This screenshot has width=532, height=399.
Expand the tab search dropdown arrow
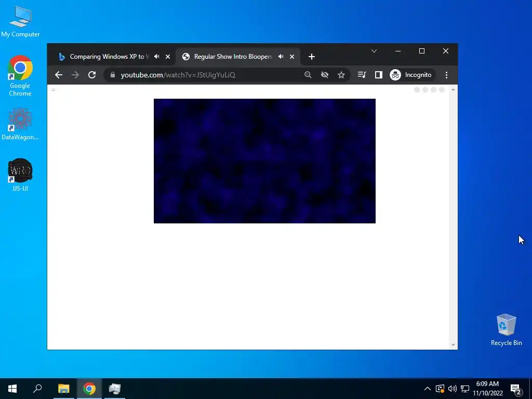pos(374,51)
